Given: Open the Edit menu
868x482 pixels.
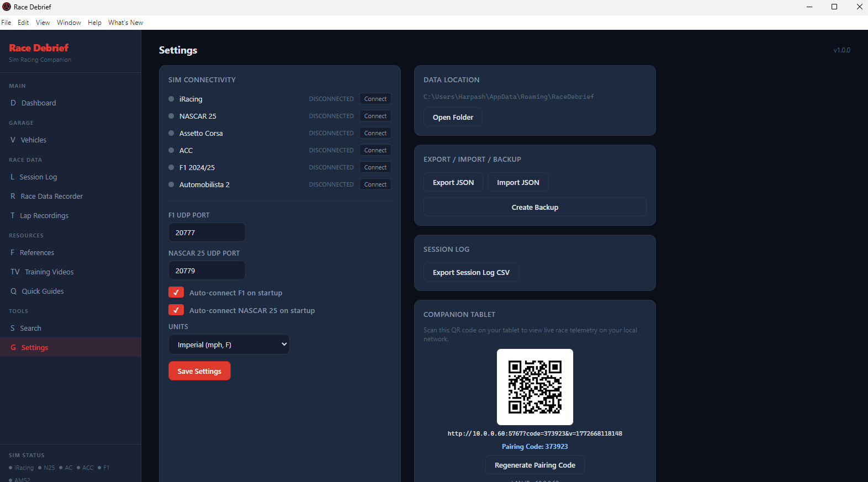Looking at the screenshot, I should pos(23,23).
